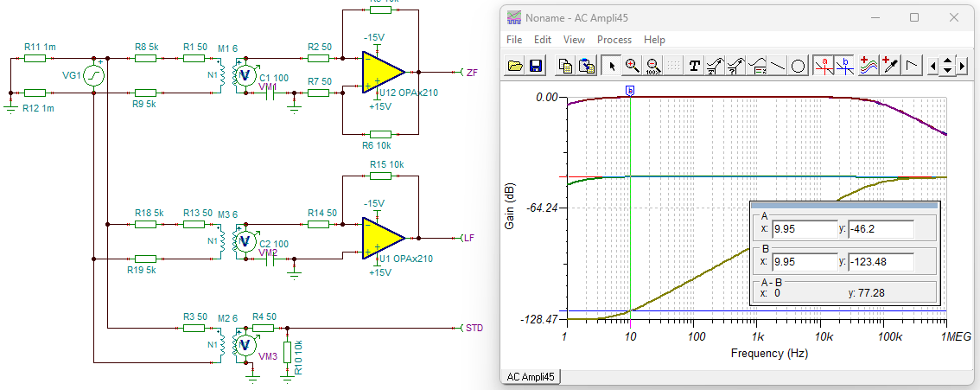Reset zoom to 100% with the magnifier
This screenshot has width=980, height=390.
point(652,66)
